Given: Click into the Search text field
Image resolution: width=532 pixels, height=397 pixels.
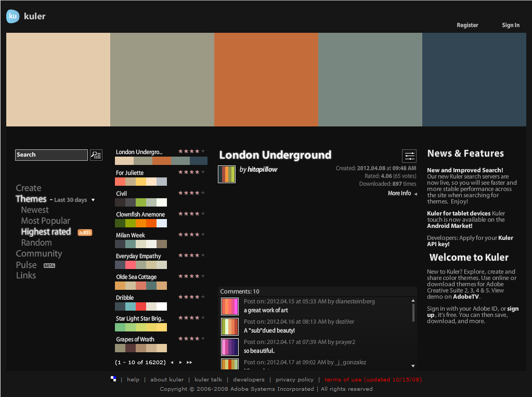Looking at the screenshot, I should coord(51,155).
